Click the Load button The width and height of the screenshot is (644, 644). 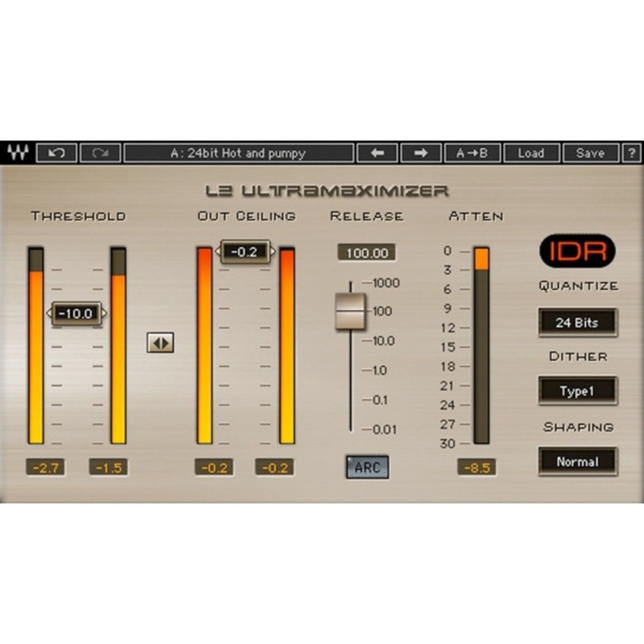(x=532, y=153)
